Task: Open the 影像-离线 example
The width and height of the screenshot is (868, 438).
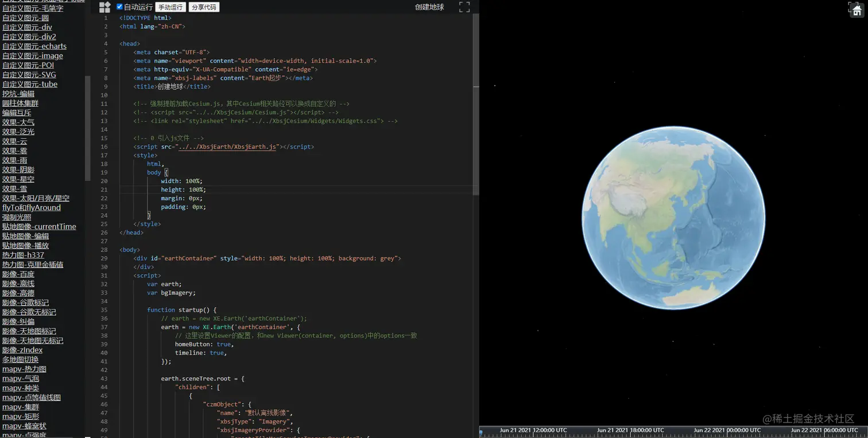Action: [x=18, y=284]
